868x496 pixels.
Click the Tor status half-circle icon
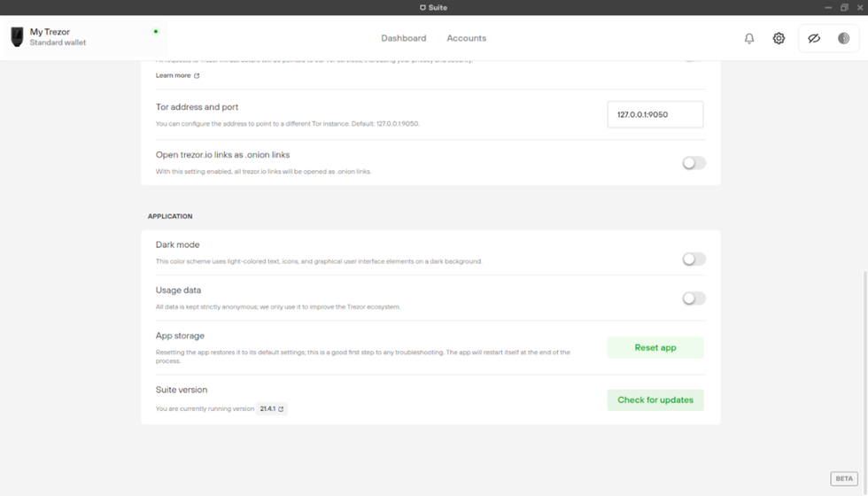[x=843, y=38]
